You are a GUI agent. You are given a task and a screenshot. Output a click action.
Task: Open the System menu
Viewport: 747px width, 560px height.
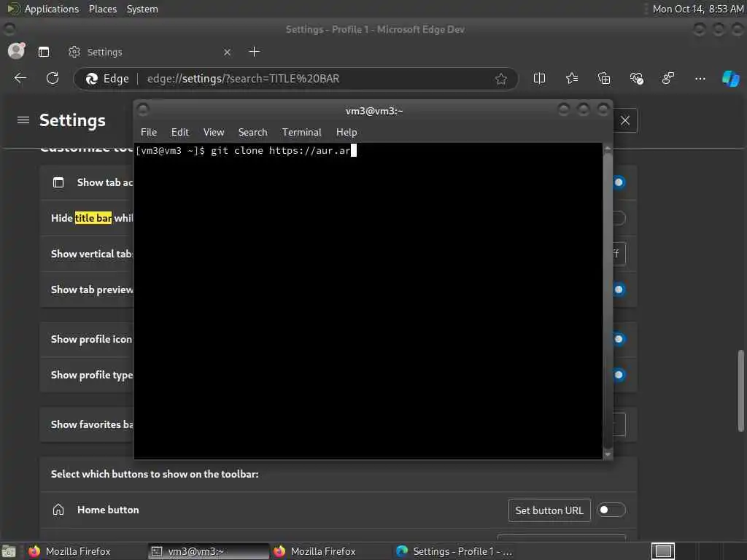point(142,9)
